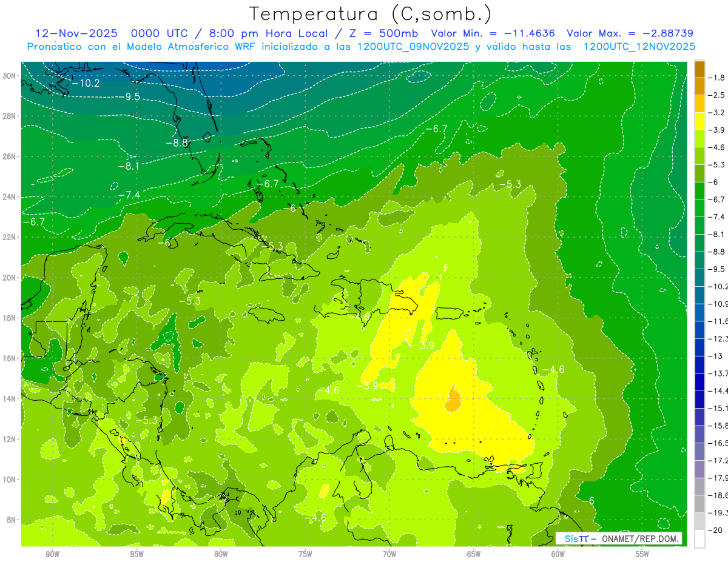
Task: Click the title "Temperatura (C,somb.)"
Action: 370,14
